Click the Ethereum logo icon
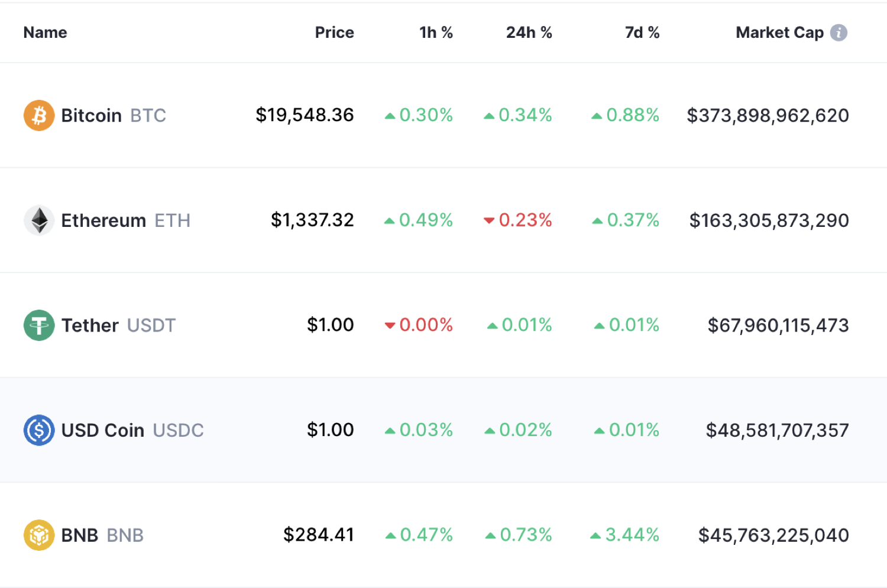Screen dimensions: 887x588 tap(39, 220)
